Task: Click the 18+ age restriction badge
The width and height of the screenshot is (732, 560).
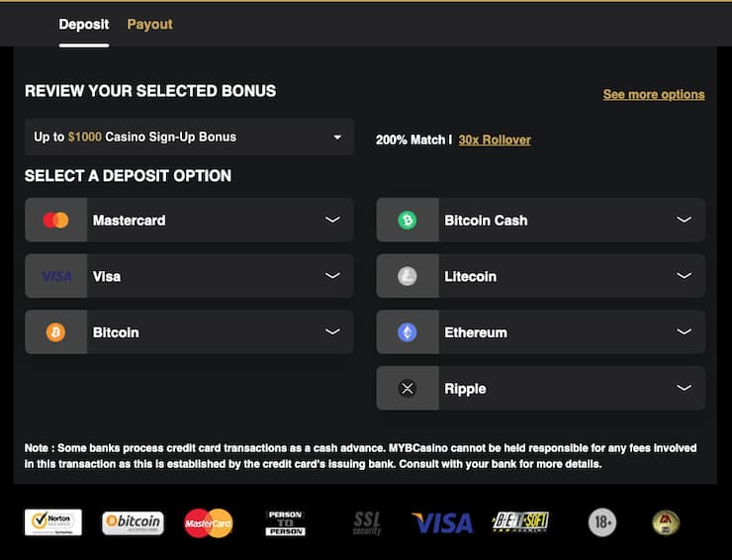Action: [x=602, y=522]
